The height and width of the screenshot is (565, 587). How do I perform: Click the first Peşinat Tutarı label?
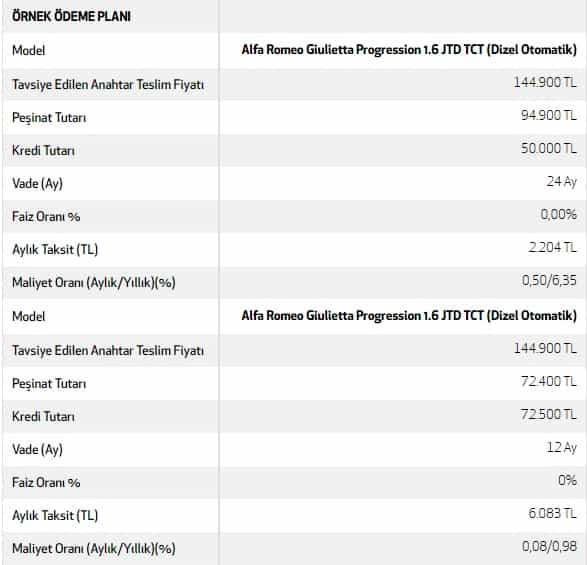coord(49,118)
